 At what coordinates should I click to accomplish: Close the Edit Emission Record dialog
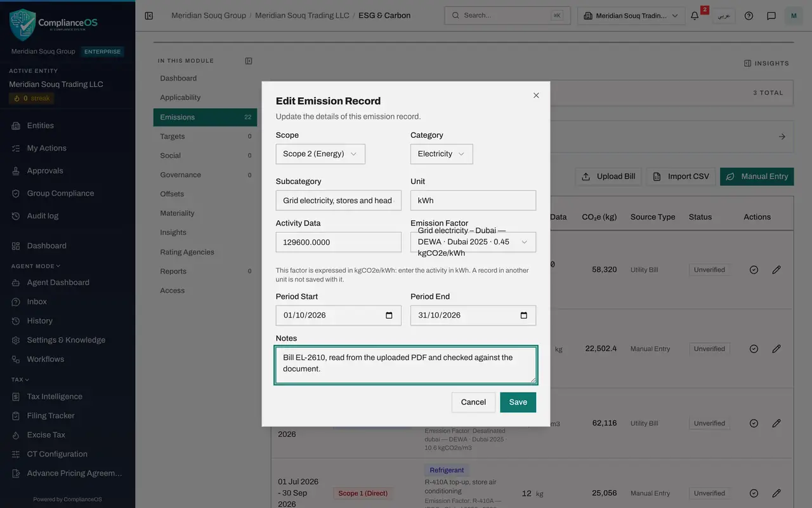click(536, 95)
